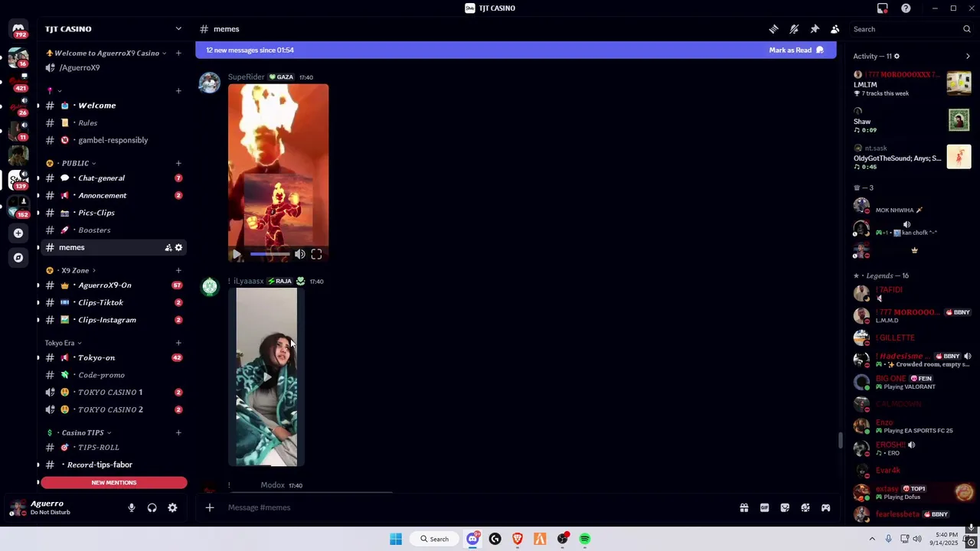Show pinned messages

pyautogui.click(x=815, y=29)
